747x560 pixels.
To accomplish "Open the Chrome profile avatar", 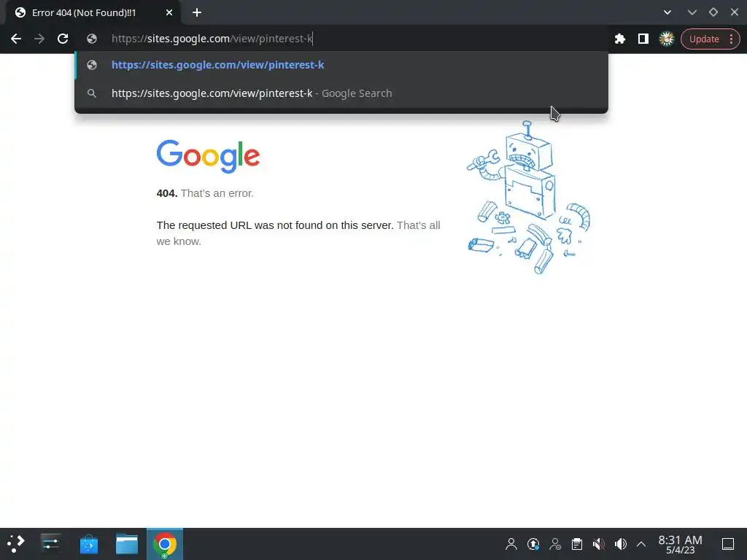I will (x=667, y=39).
